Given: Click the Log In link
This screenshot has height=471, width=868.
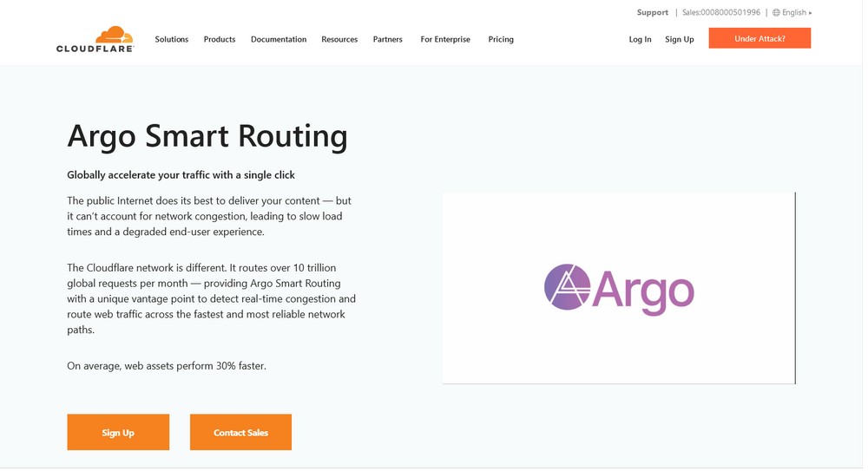Looking at the screenshot, I should point(640,39).
